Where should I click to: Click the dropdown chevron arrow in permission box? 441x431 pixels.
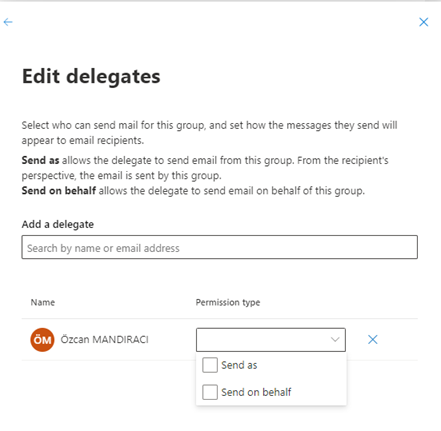pyautogui.click(x=335, y=340)
